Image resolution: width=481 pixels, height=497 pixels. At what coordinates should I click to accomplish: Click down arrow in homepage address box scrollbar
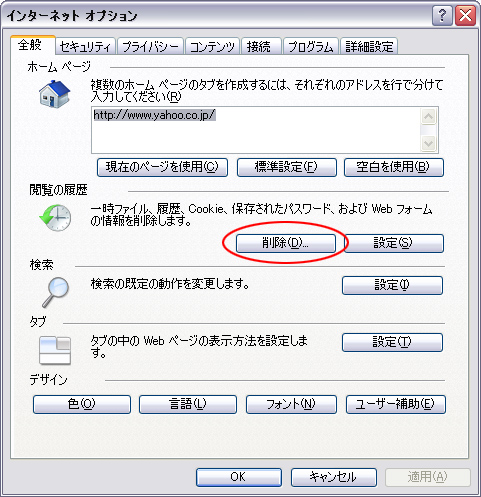(x=428, y=144)
